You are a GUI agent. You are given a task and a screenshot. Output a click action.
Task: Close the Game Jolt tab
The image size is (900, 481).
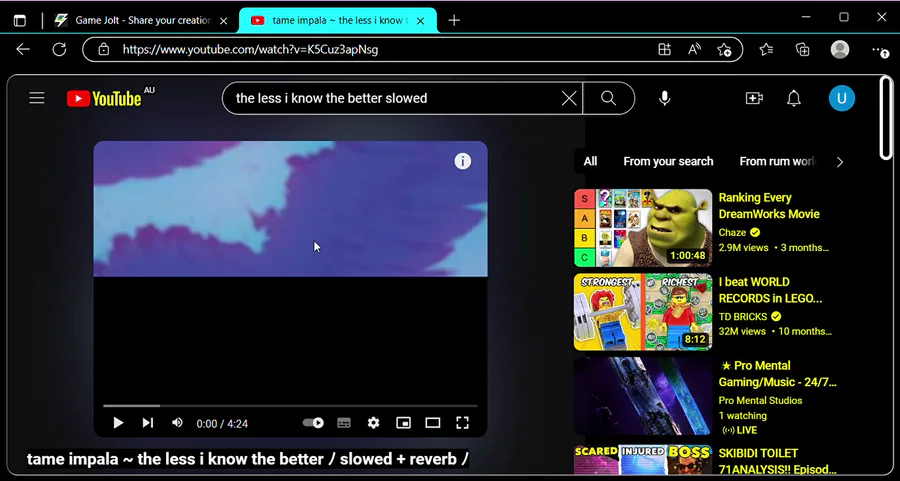224,21
